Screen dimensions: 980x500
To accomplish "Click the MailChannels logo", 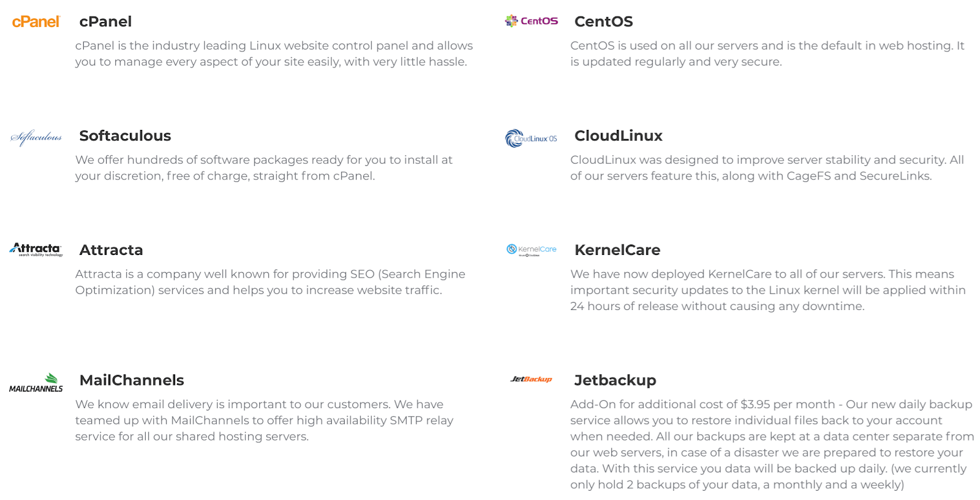I will click(x=36, y=382).
